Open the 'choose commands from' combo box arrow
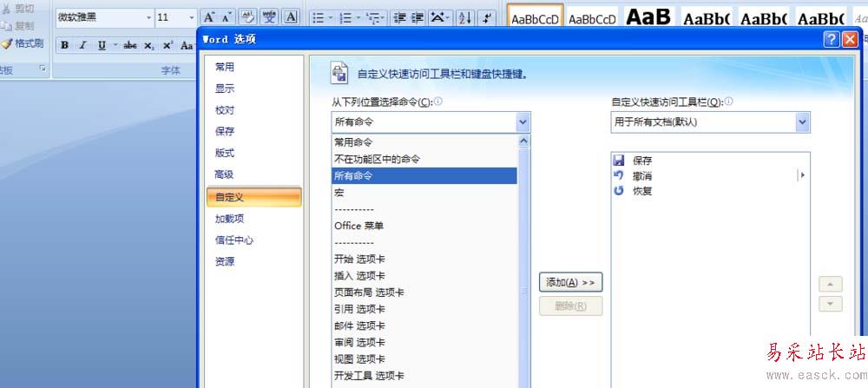Screen dimensions: 868x388 click(x=523, y=122)
